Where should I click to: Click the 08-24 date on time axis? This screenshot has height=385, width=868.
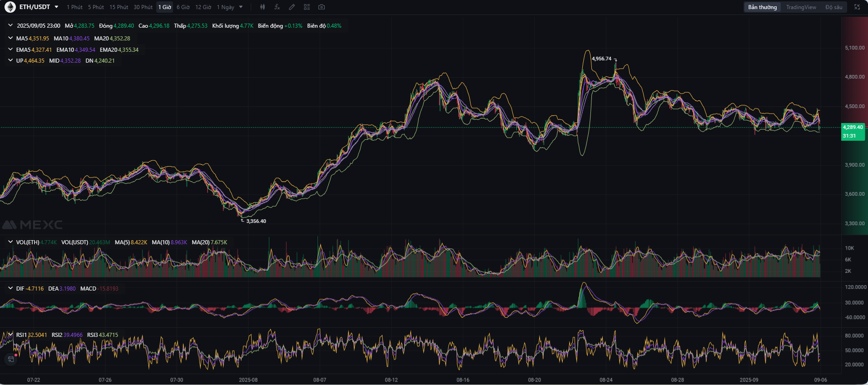coord(606,380)
